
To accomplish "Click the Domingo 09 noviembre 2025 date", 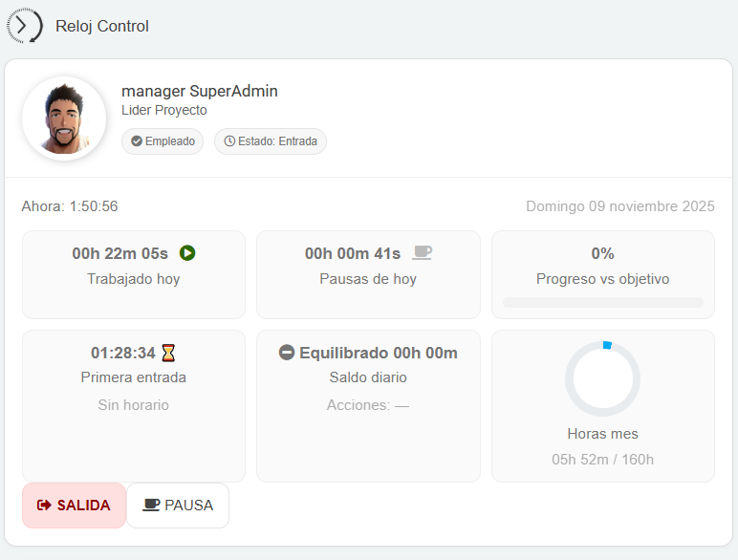I will point(620,206).
